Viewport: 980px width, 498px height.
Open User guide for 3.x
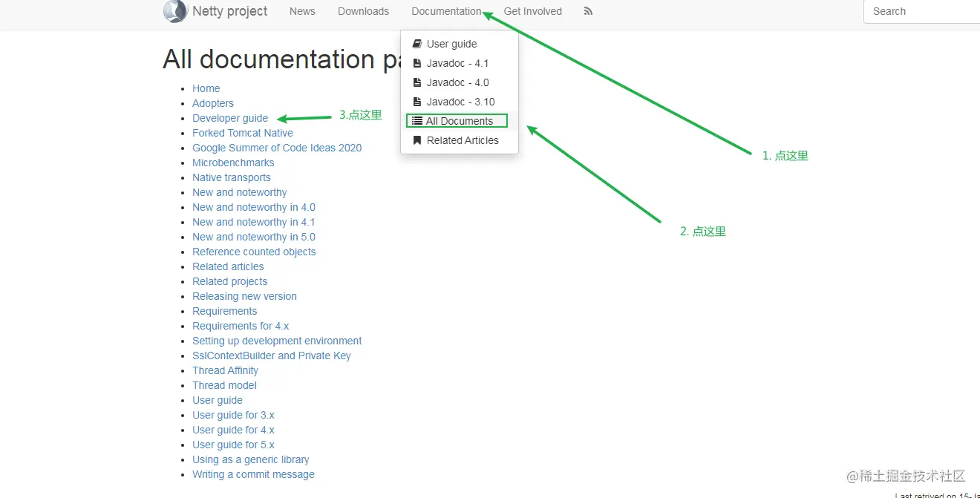click(x=233, y=415)
